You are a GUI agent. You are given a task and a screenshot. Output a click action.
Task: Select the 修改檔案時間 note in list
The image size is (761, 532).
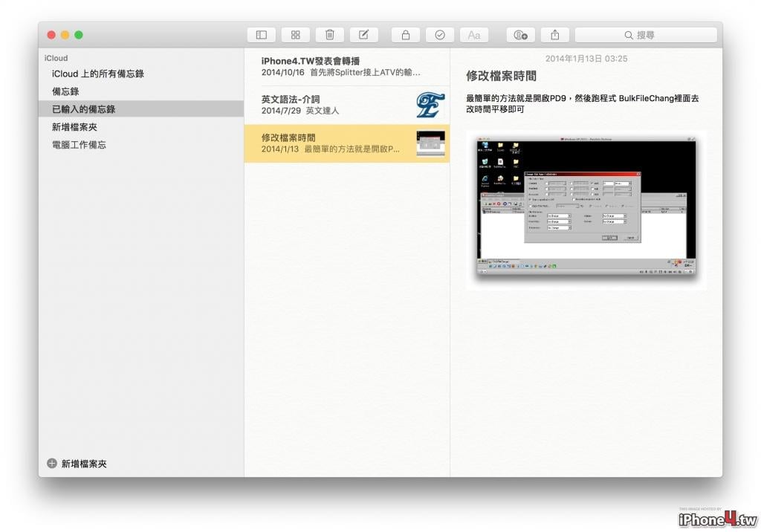pos(347,143)
